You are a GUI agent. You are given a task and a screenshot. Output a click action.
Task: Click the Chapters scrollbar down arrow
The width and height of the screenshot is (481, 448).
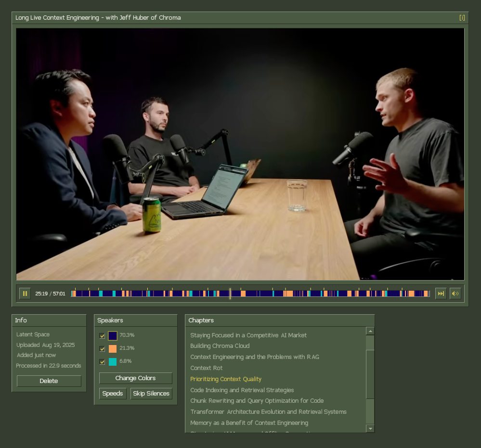[370, 429]
